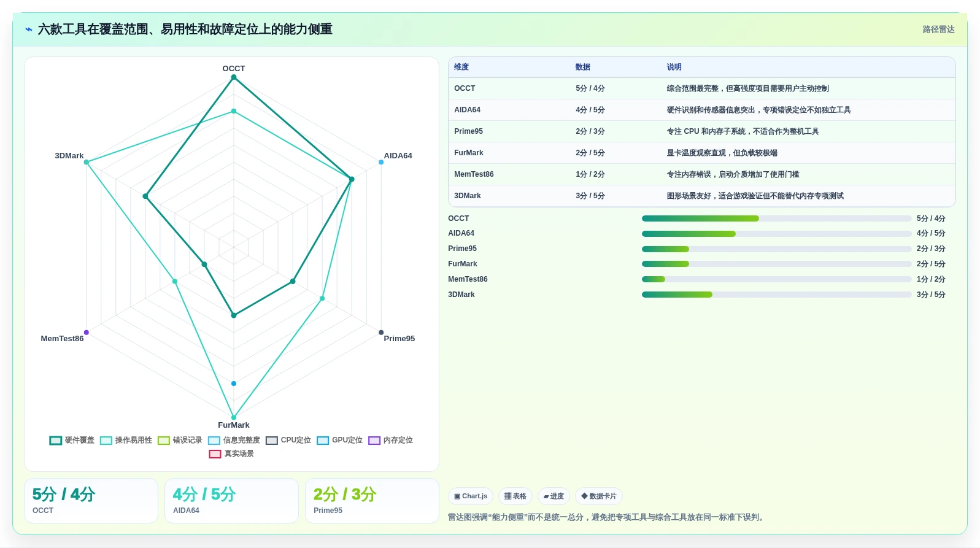Toggle the 真实场景 legend series
Viewport: 980px width, 548px height.
pyautogui.click(x=231, y=454)
